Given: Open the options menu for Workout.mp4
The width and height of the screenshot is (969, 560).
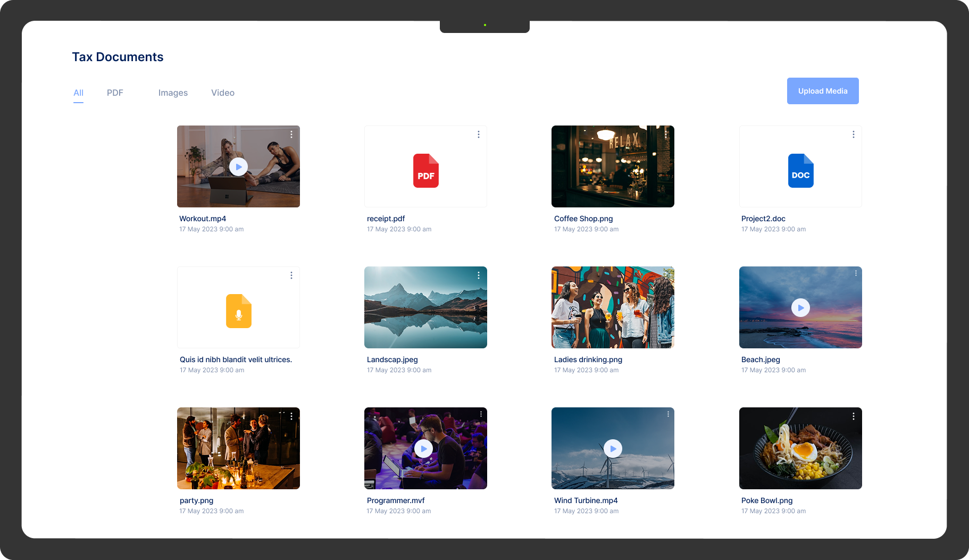Looking at the screenshot, I should tap(291, 134).
